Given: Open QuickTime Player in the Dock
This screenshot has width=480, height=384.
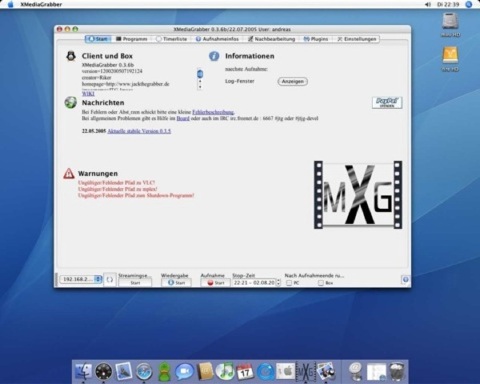Looking at the screenshot, I should click(x=265, y=371).
